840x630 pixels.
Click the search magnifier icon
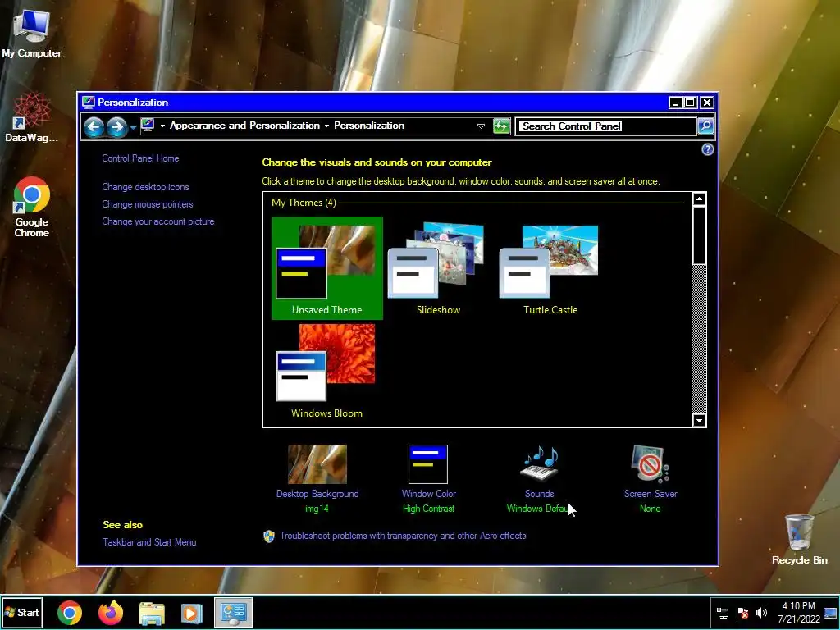point(706,126)
